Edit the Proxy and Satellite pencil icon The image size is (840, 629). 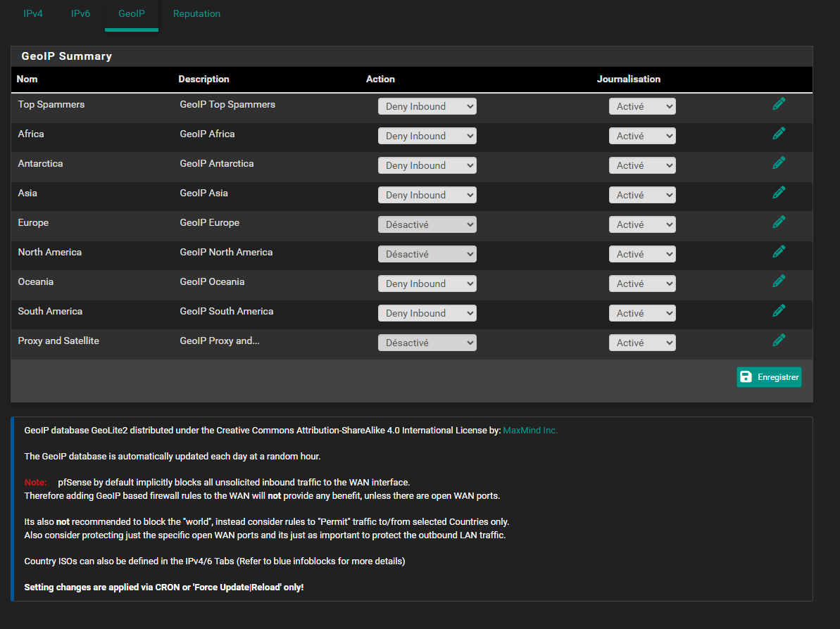pyautogui.click(x=779, y=340)
